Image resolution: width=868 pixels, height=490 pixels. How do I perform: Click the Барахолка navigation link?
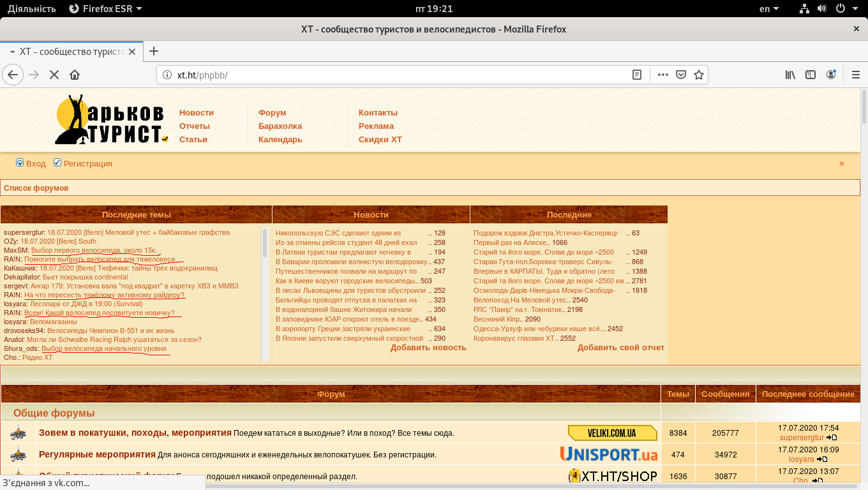click(280, 126)
